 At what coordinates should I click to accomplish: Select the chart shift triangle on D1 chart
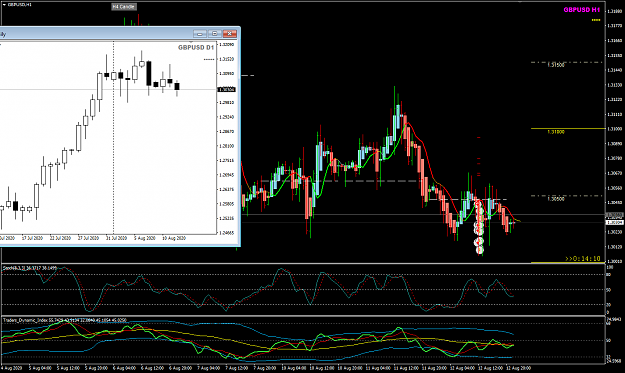pyautogui.click(x=191, y=41)
